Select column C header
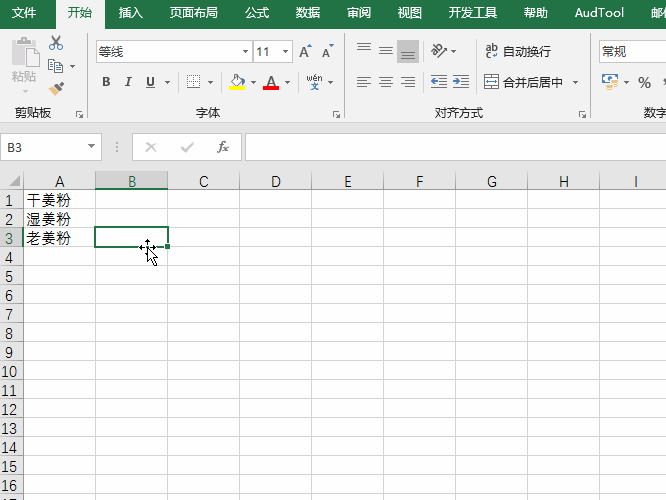The image size is (666, 500). point(203,181)
